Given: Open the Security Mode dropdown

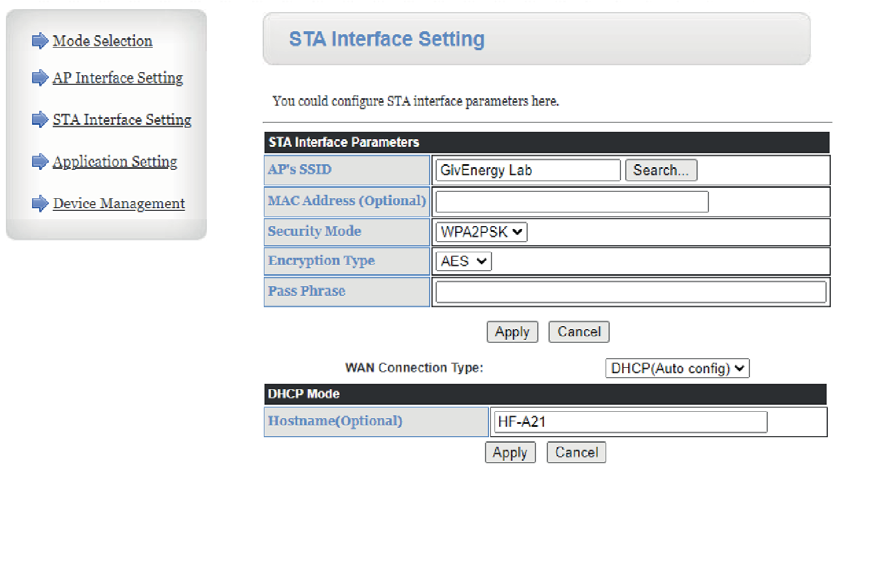Looking at the screenshot, I should click(481, 232).
